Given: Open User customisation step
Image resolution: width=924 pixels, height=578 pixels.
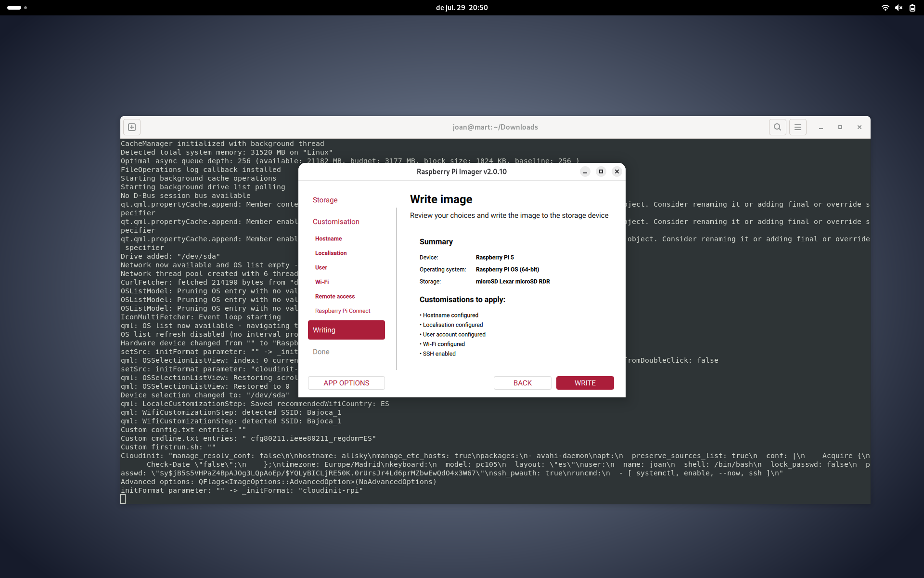Looking at the screenshot, I should pos(321,267).
